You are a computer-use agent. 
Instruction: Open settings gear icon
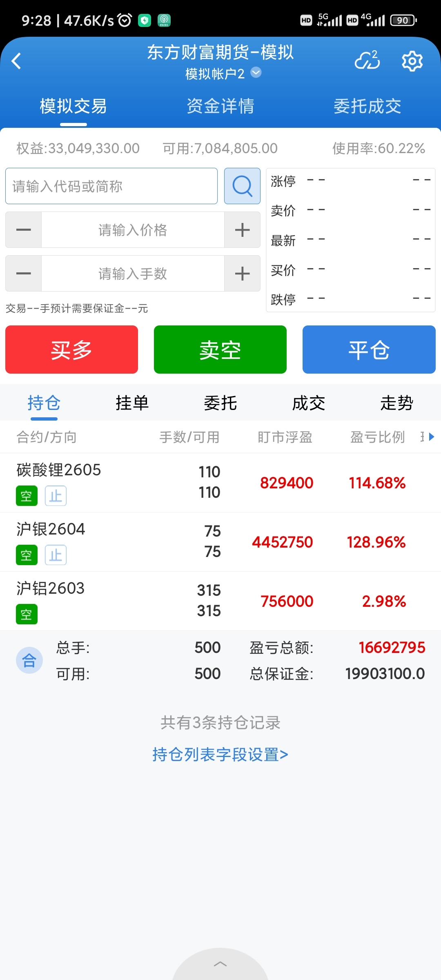click(x=412, y=61)
